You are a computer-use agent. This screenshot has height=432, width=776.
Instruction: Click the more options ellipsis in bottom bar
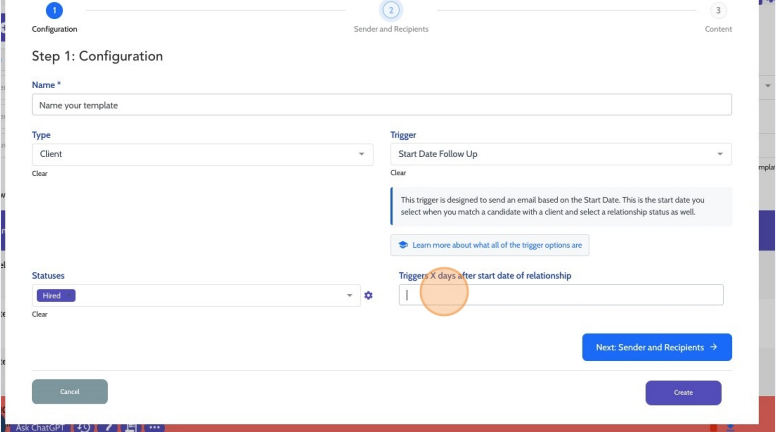pos(154,427)
